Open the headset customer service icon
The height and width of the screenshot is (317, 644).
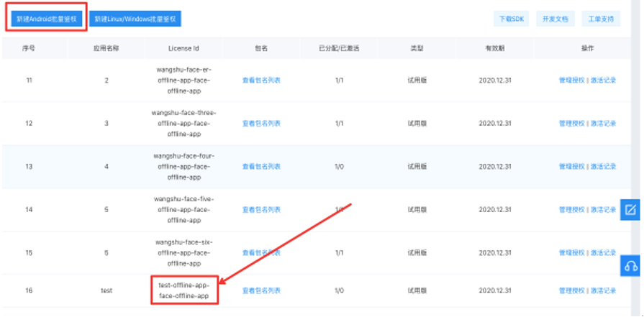pos(630,265)
